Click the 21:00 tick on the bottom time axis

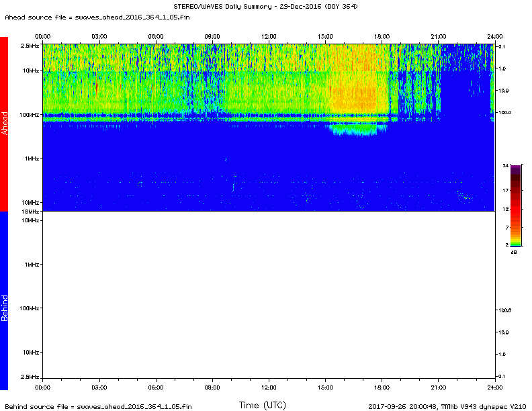438,387
